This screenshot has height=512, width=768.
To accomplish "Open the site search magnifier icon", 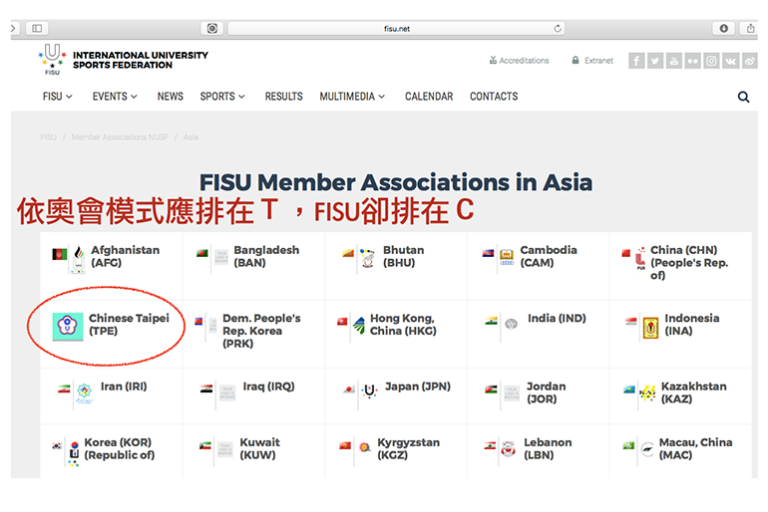I will [x=743, y=97].
